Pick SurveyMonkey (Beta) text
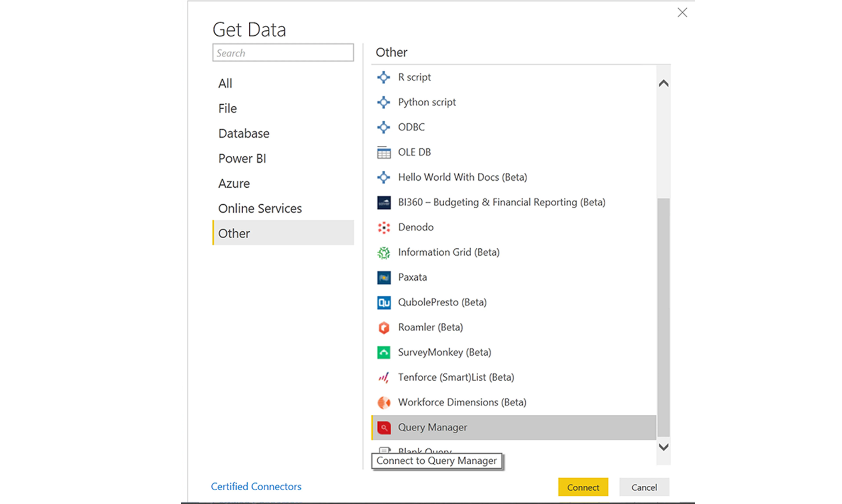The width and height of the screenshot is (842, 504). (x=444, y=352)
